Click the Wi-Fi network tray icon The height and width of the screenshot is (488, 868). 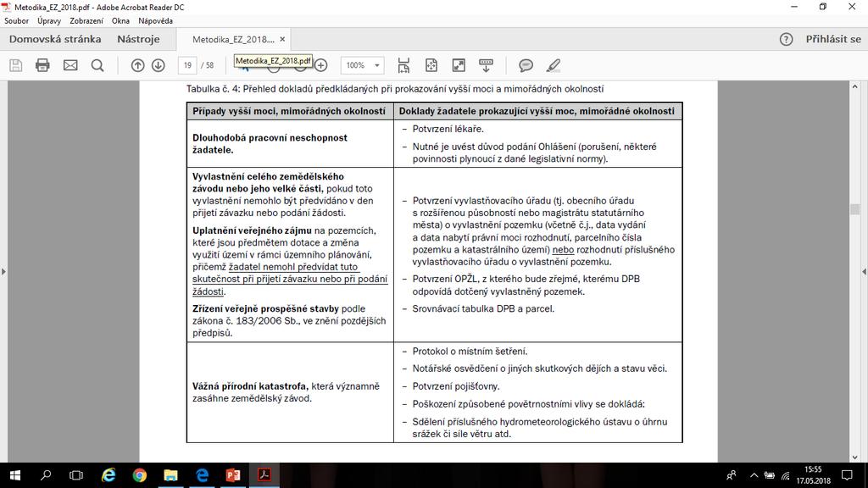click(x=786, y=475)
